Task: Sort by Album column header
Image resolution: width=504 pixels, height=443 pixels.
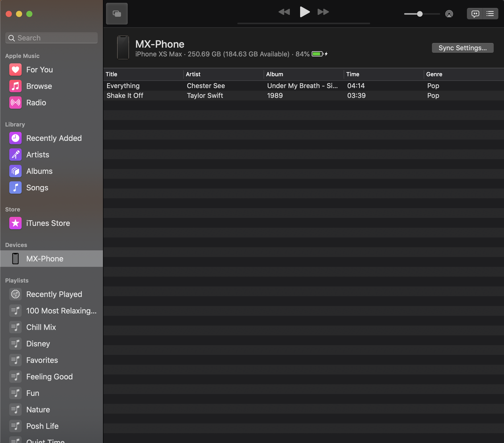Action: [304, 74]
